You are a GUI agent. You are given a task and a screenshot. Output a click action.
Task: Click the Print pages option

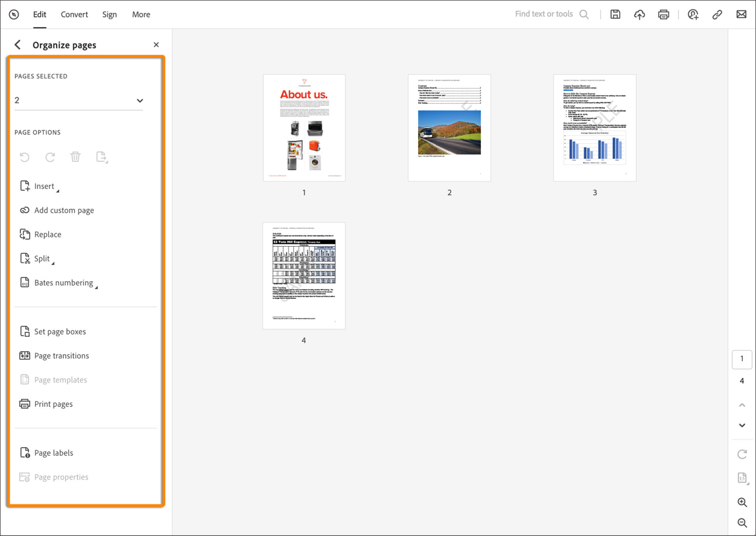click(53, 404)
